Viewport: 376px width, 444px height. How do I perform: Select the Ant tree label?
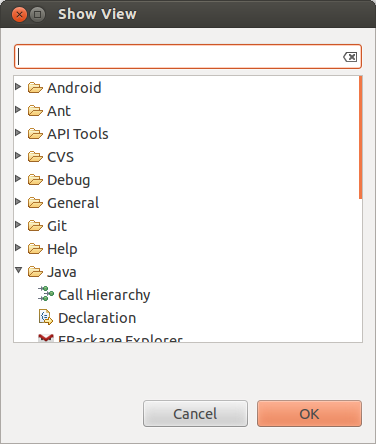tap(59, 111)
